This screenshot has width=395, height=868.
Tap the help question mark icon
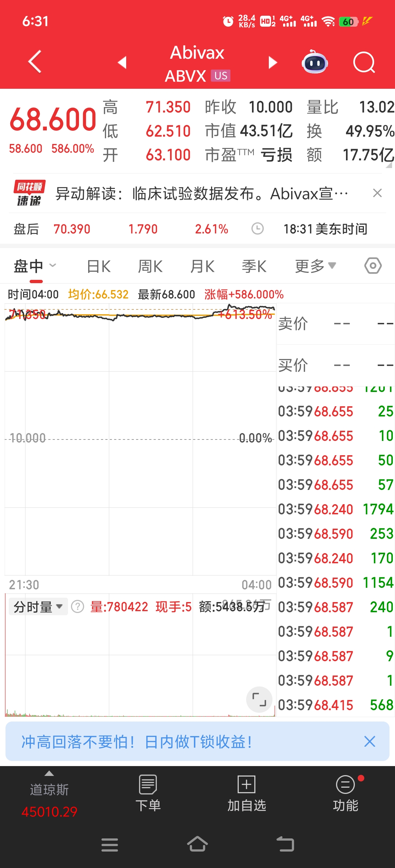tap(78, 607)
